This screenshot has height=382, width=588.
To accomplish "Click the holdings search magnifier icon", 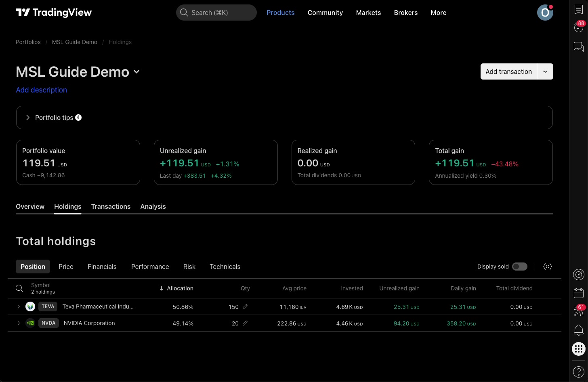I will [x=19, y=288].
